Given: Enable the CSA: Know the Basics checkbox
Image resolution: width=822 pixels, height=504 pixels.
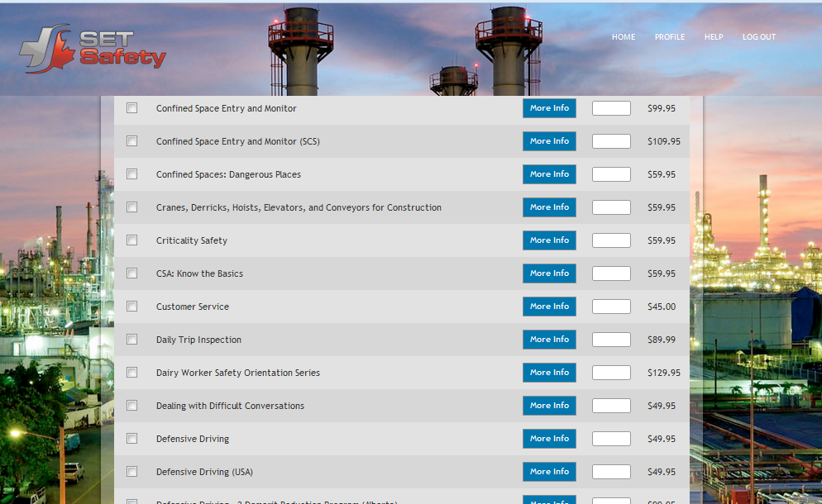Looking at the screenshot, I should point(131,273).
